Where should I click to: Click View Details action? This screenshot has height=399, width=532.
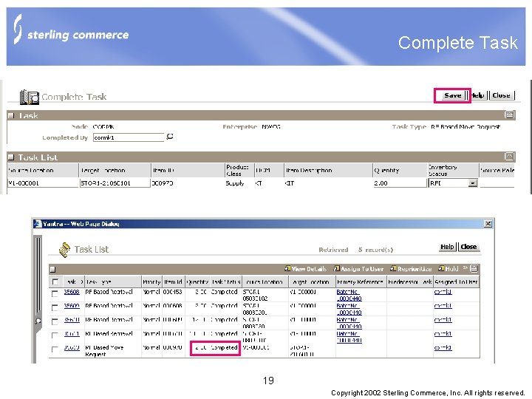[309, 269]
